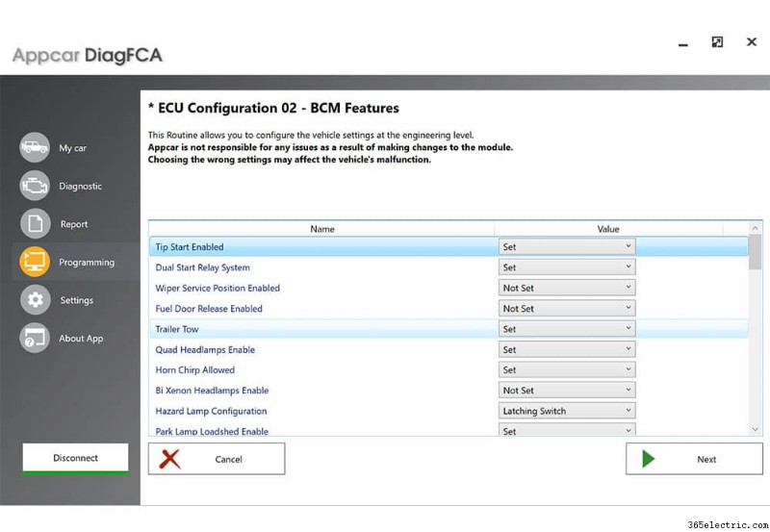Viewport: 770px width, 532px height.
Task: Select the Quad Headlamps Enable row label
Action: pos(205,349)
